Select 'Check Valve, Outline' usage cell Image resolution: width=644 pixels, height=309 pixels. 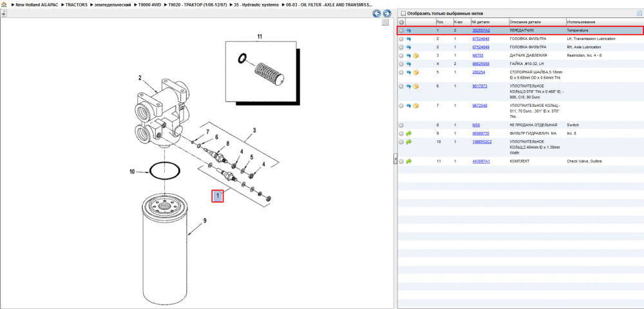[x=584, y=162]
